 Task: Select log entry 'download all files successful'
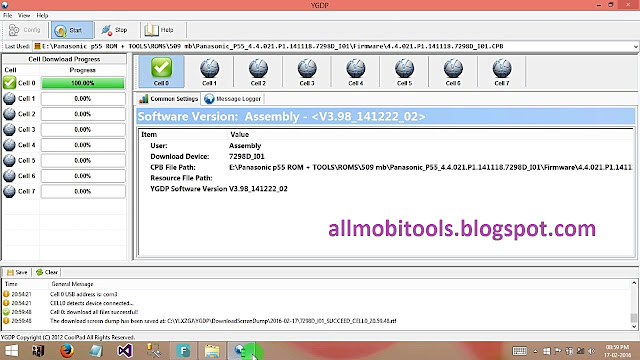(x=316, y=312)
